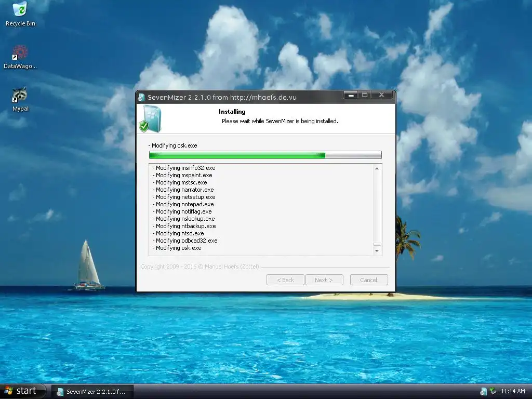Select the 'Modifying mstsc.exe' log line
Image resolution: width=532 pixels, height=399 pixels.
(x=179, y=182)
